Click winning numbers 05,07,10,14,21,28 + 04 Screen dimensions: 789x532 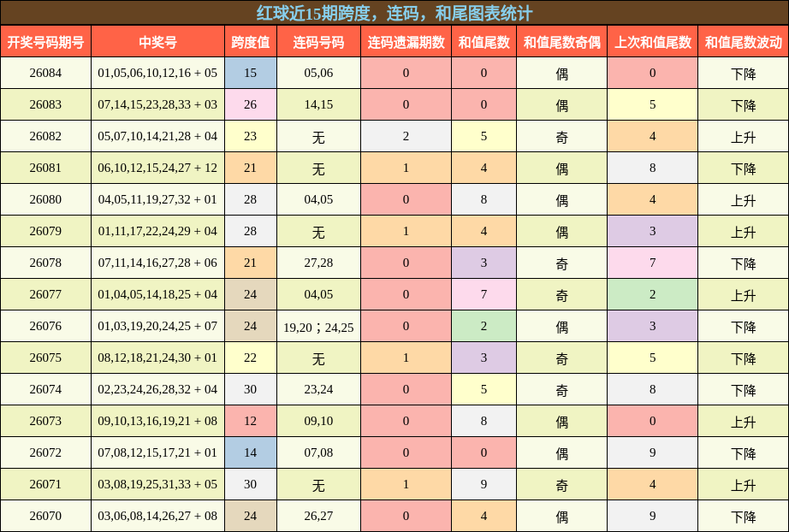157,136
